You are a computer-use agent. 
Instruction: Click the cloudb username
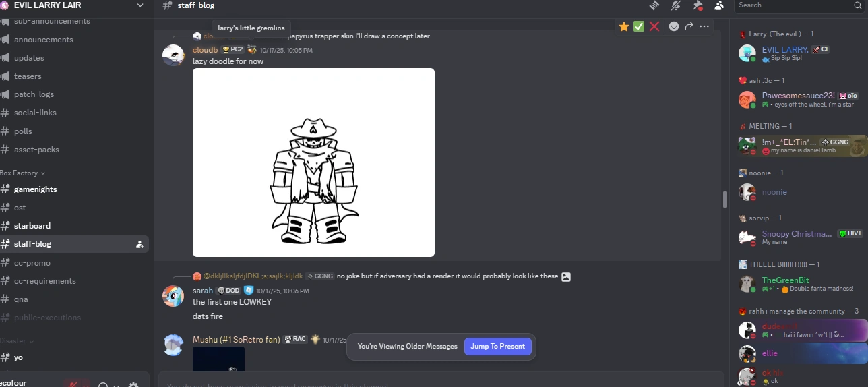(x=206, y=50)
